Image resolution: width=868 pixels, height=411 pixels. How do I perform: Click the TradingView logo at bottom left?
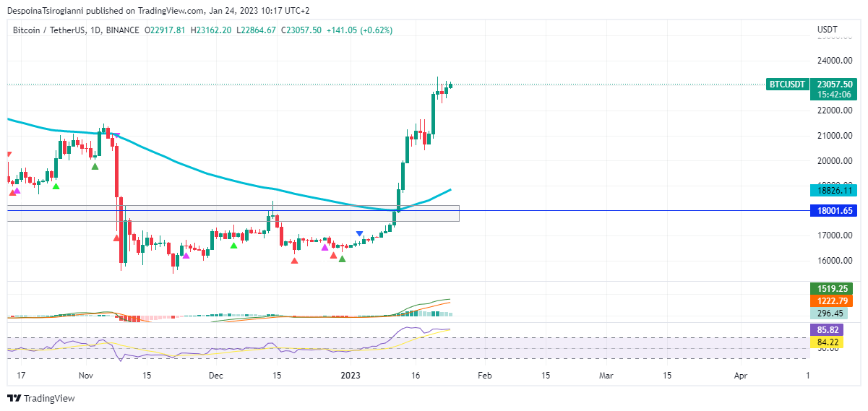coord(41,398)
